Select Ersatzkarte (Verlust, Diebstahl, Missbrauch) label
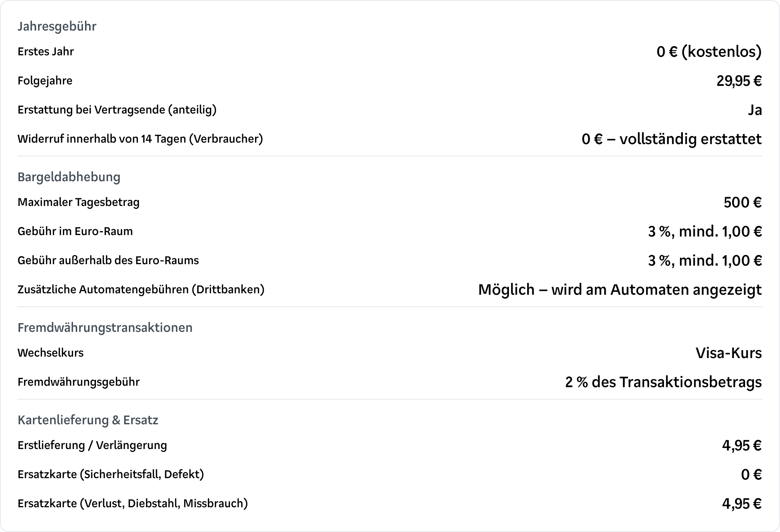 [x=132, y=504]
